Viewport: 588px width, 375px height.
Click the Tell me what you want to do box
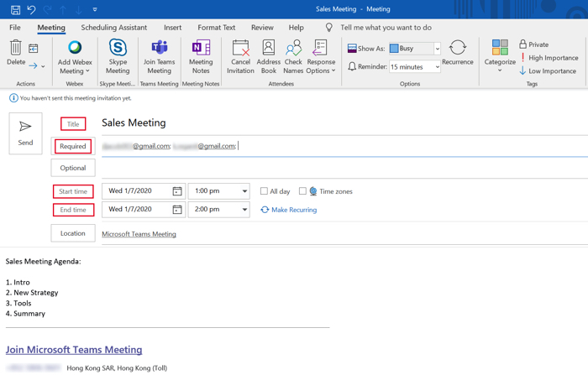coord(386,28)
